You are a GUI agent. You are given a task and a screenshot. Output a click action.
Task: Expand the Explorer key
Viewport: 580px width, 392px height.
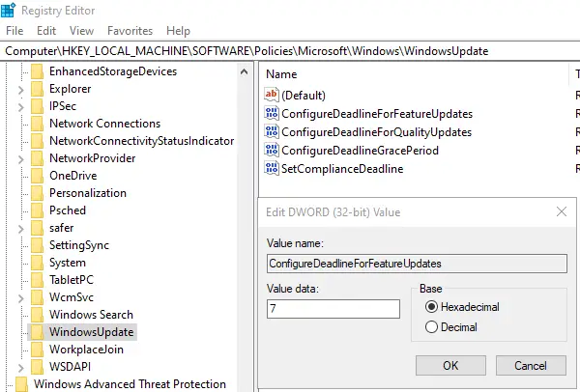(x=21, y=90)
